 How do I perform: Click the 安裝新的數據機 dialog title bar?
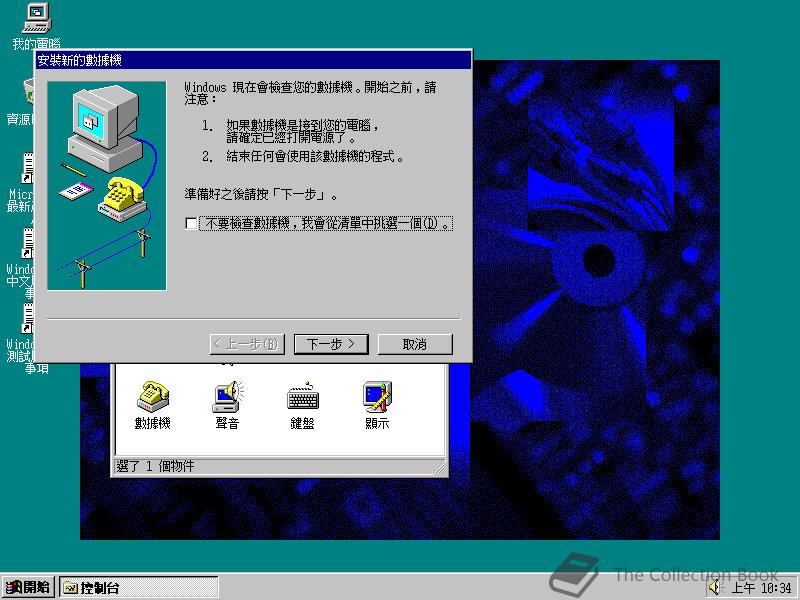pos(254,60)
